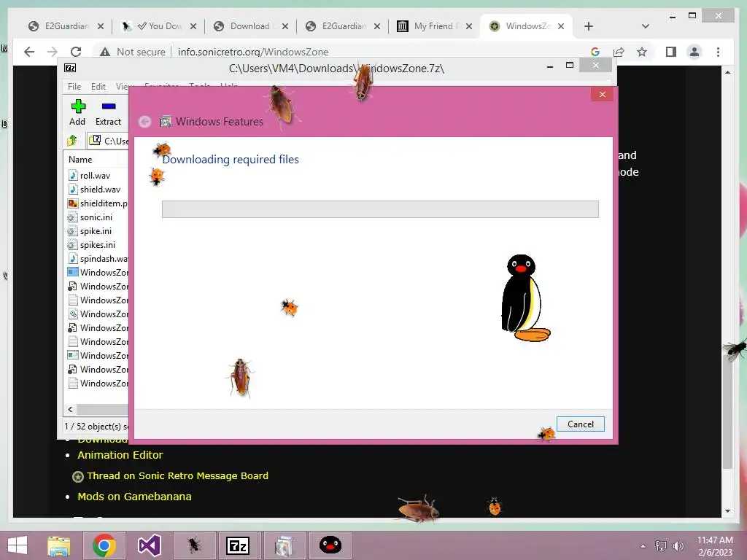Open Visual Studio from taskbar

[x=149, y=545]
